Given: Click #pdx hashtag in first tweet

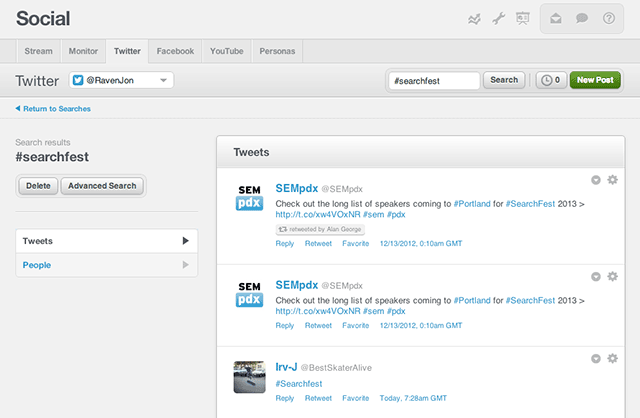Looking at the screenshot, I should click(396, 214).
